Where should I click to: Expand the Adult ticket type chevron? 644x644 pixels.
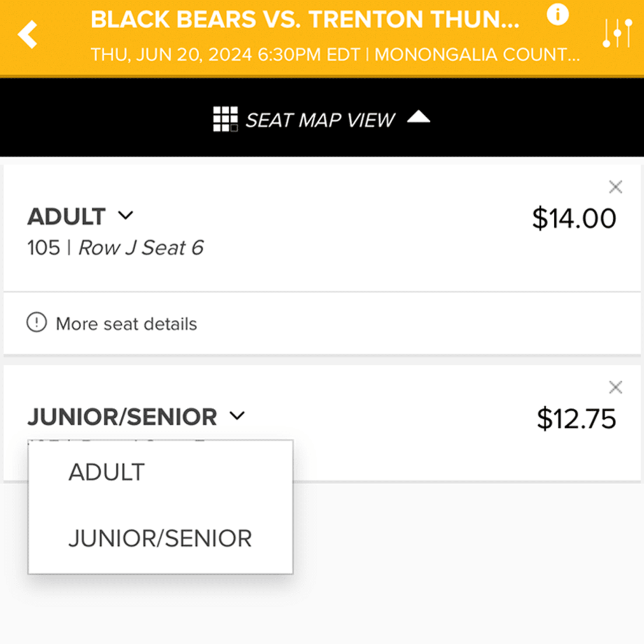coord(126,215)
